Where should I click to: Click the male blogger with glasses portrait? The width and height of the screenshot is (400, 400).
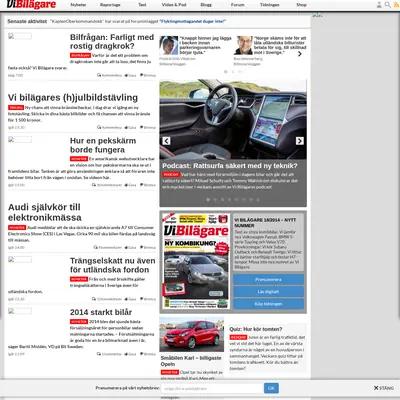point(243,45)
